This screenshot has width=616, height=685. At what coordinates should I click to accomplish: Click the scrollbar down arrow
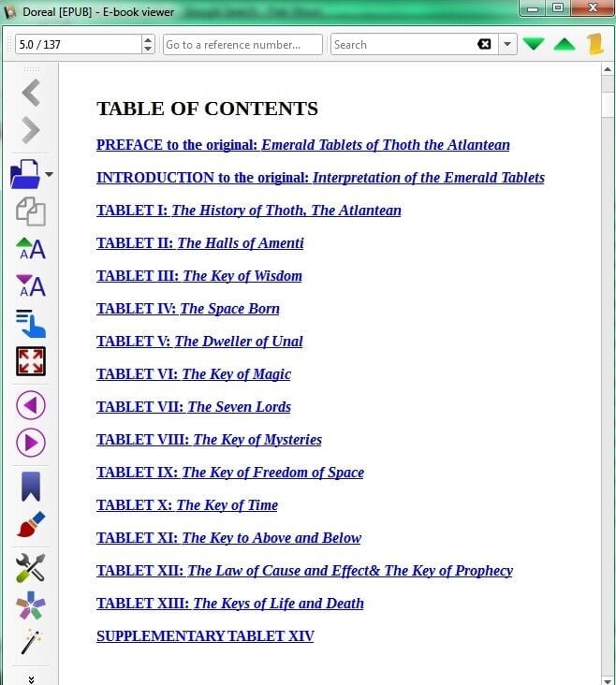[608, 680]
